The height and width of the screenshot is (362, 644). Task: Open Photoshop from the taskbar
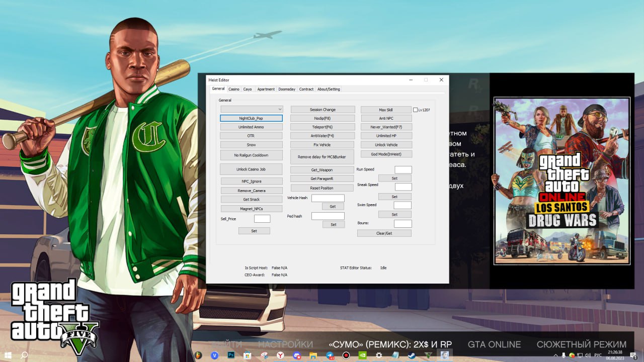[x=231, y=355]
